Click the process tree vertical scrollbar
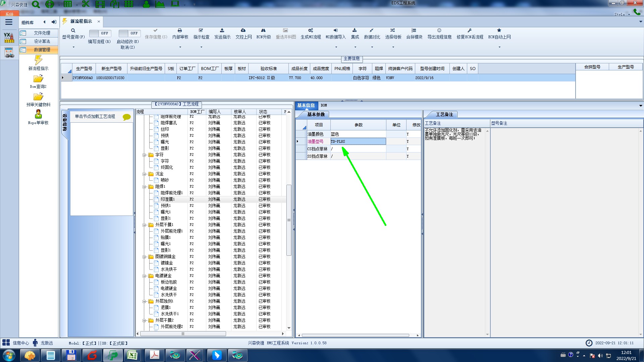Viewport: 644px width, 362px height. 289,220
